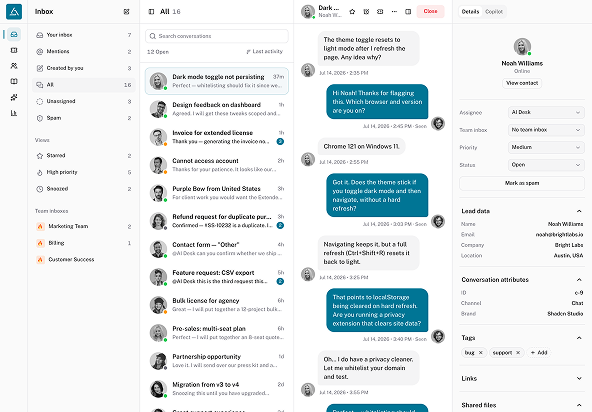Open the Billing team inbox
Viewport: 592px width, 412px height.
click(83, 243)
